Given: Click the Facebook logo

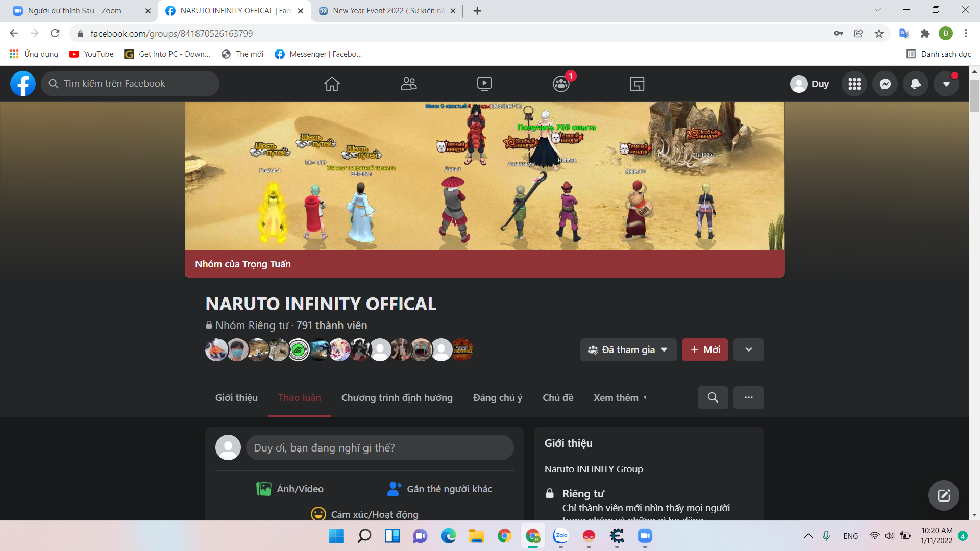Looking at the screenshot, I should [x=23, y=84].
